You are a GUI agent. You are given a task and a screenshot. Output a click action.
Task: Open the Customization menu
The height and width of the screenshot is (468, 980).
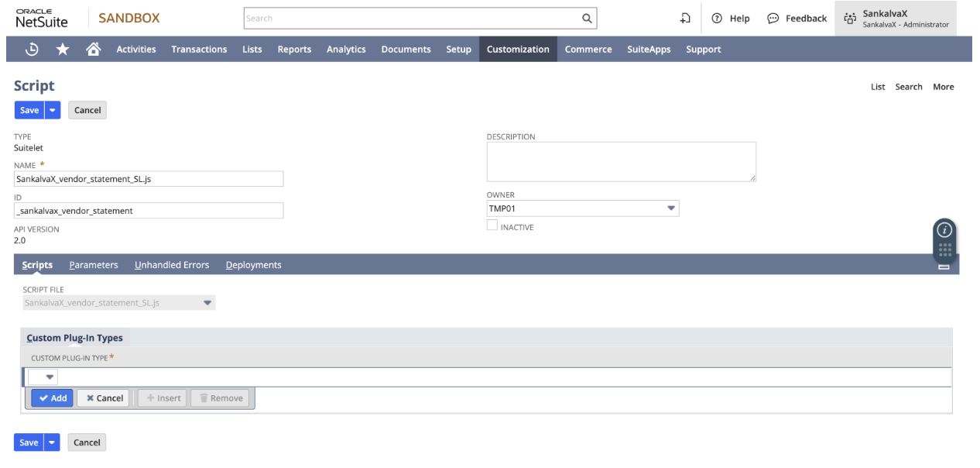pyautogui.click(x=518, y=50)
